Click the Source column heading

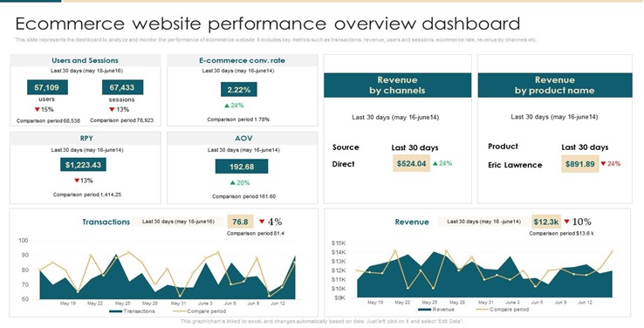click(x=346, y=147)
